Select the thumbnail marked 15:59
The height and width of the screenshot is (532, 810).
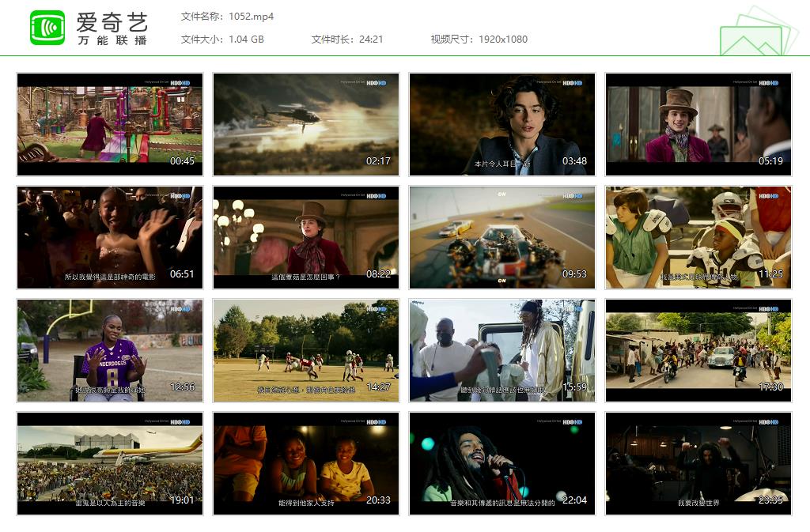502,350
